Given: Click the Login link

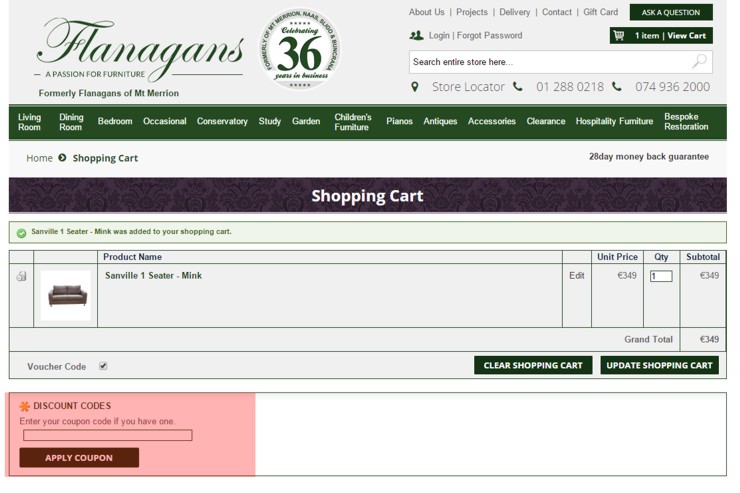Looking at the screenshot, I should pyautogui.click(x=439, y=35).
